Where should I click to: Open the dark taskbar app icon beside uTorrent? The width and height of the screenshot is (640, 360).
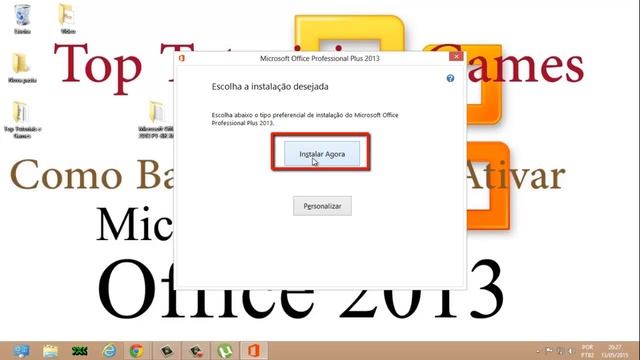[x=196, y=351]
